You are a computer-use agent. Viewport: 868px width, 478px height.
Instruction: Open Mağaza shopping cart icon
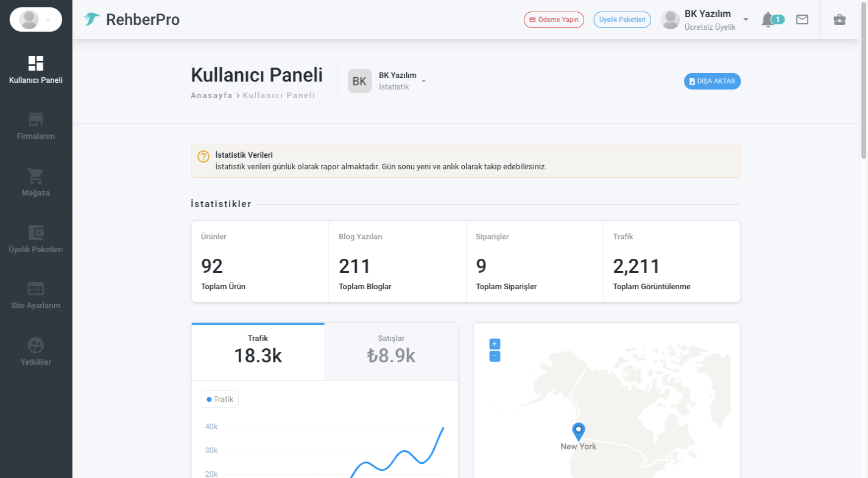click(36, 176)
